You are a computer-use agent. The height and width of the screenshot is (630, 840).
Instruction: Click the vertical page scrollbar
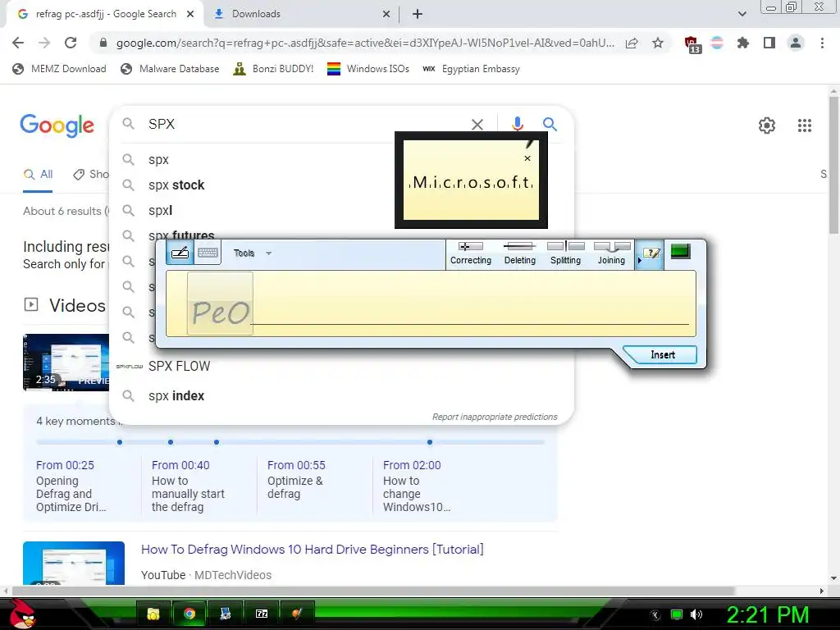pos(833,164)
